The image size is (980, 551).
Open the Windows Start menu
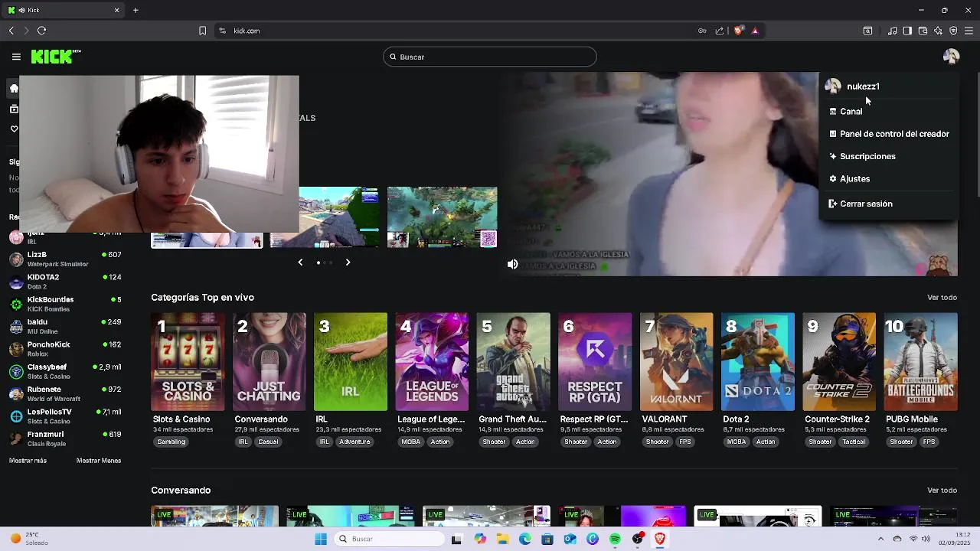tap(321, 539)
